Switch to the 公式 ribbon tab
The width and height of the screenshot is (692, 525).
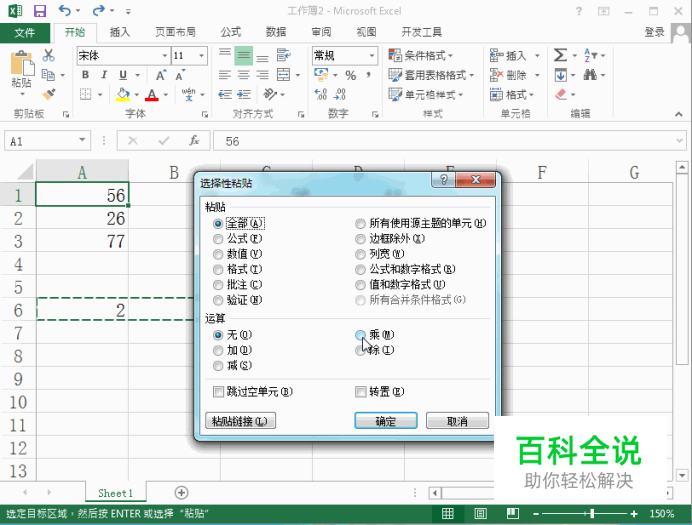point(231,32)
